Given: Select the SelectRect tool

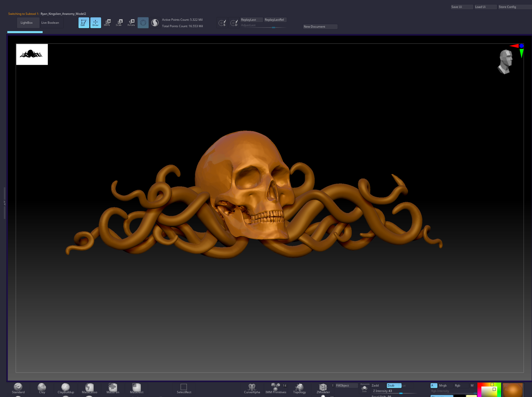Looking at the screenshot, I should pos(184,388).
